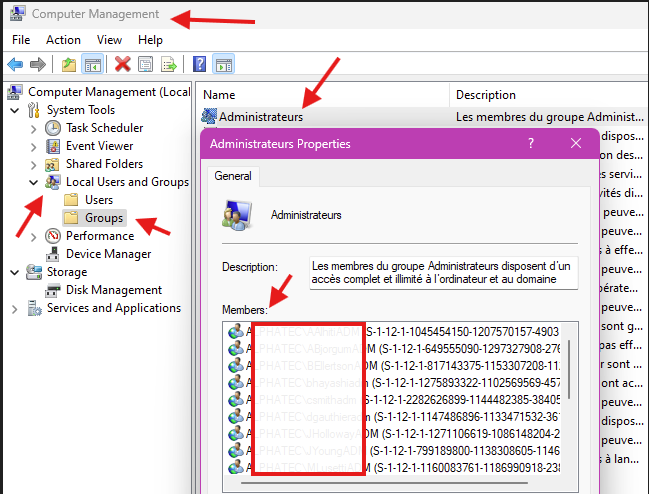The image size is (649, 494).
Task: Select the General tab in Properties dialog
Action: [x=233, y=175]
